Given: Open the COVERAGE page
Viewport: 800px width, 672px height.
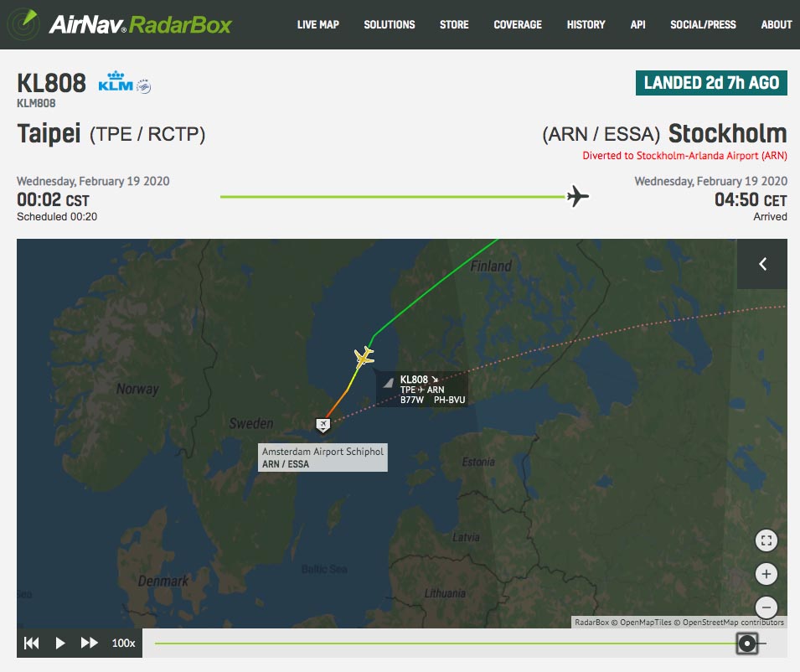Looking at the screenshot, I should pos(518,24).
